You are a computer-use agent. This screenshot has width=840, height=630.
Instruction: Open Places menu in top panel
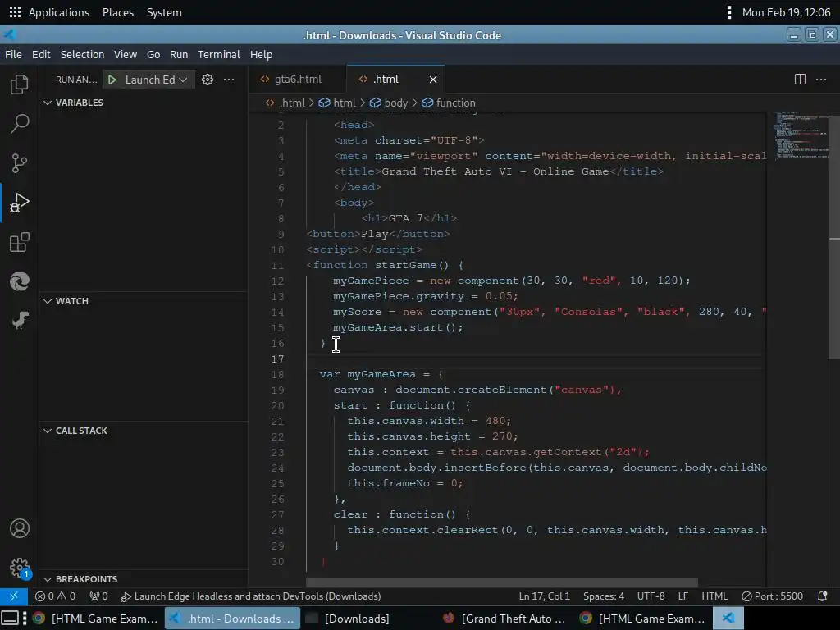(118, 12)
